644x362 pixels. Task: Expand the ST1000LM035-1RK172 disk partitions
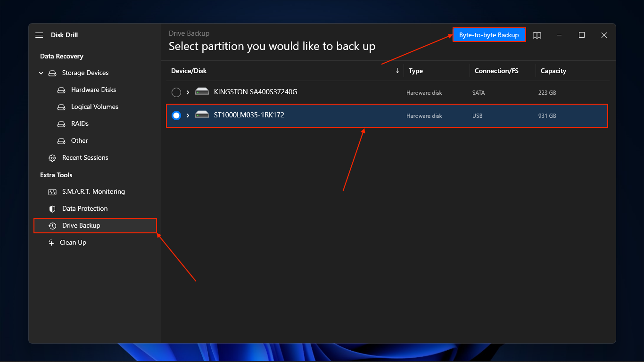(x=188, y=115)
